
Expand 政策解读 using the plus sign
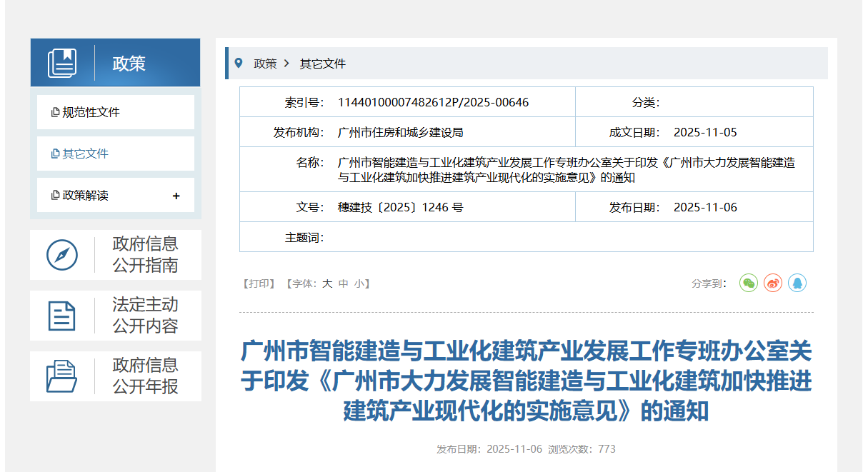(x=176, y=194)
